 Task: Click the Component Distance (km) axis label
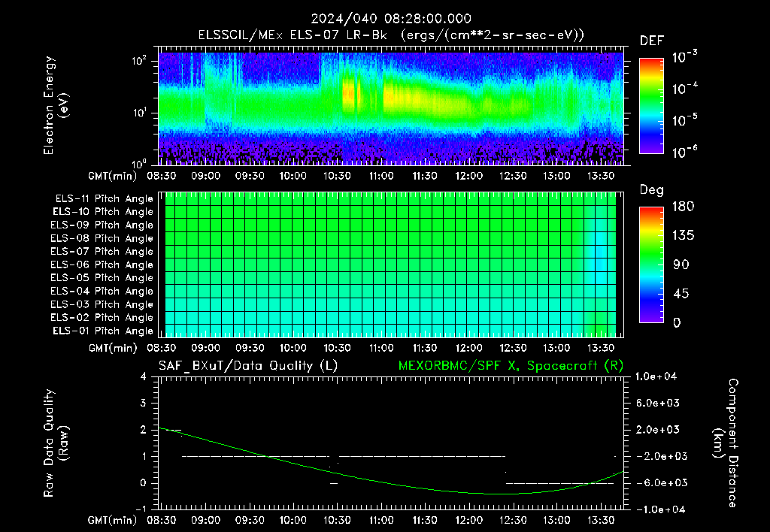[726, 443]
